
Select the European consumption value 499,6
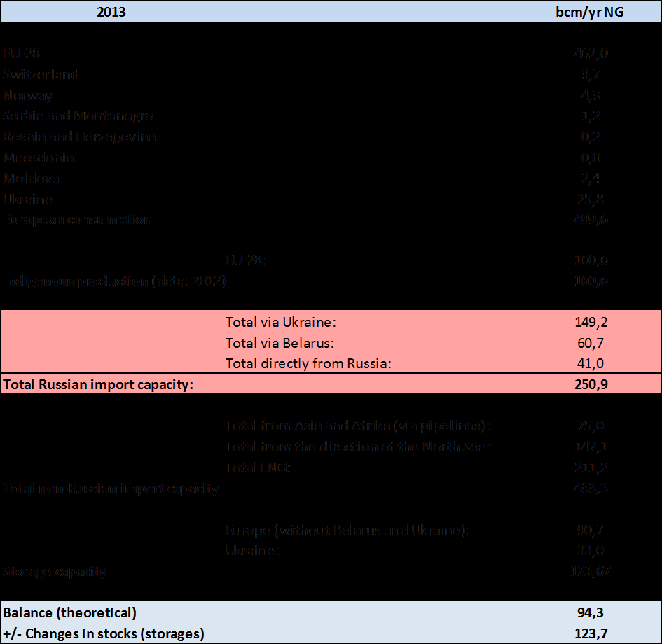[591, 219]
